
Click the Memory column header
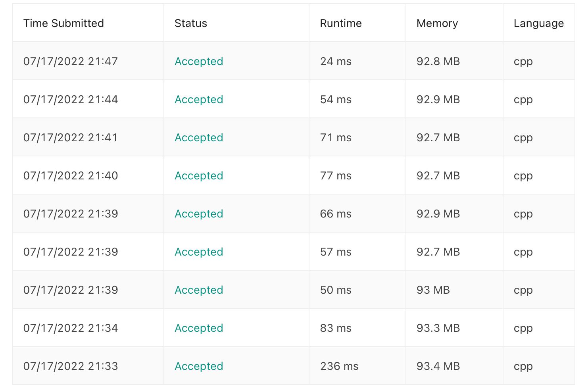[436, 23]
